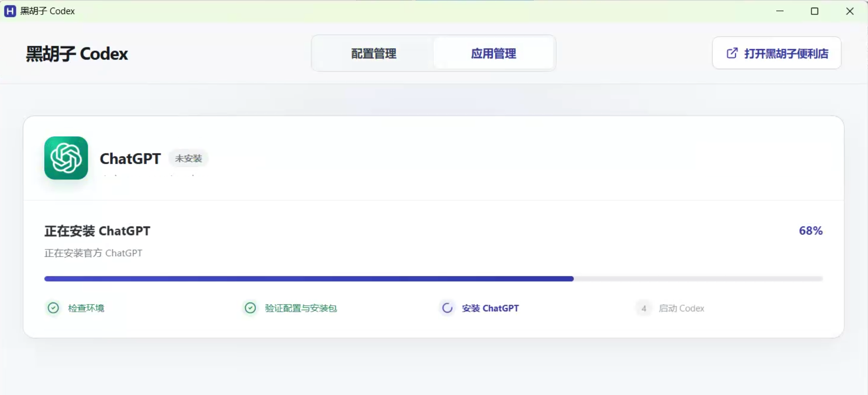Maximize the 黑胡子 Codex window
The height and width of the screenshot is (395, 868).
click(x=815, y=11)
